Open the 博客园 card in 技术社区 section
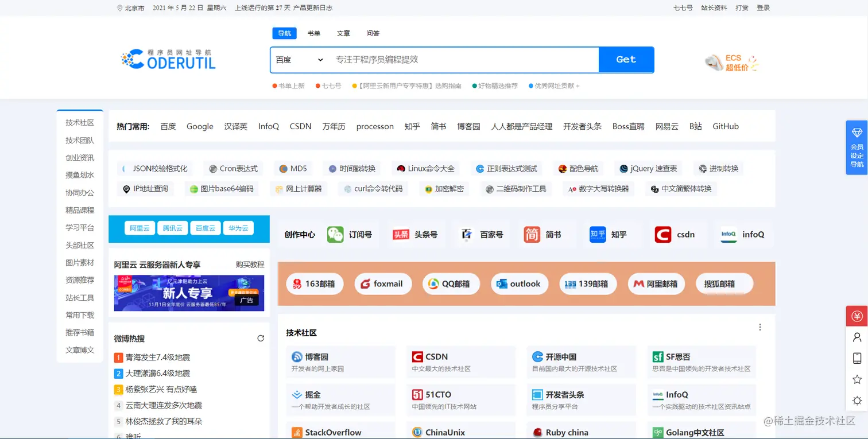This screenshot has width=868, height=439. click(x=341, y=362)
